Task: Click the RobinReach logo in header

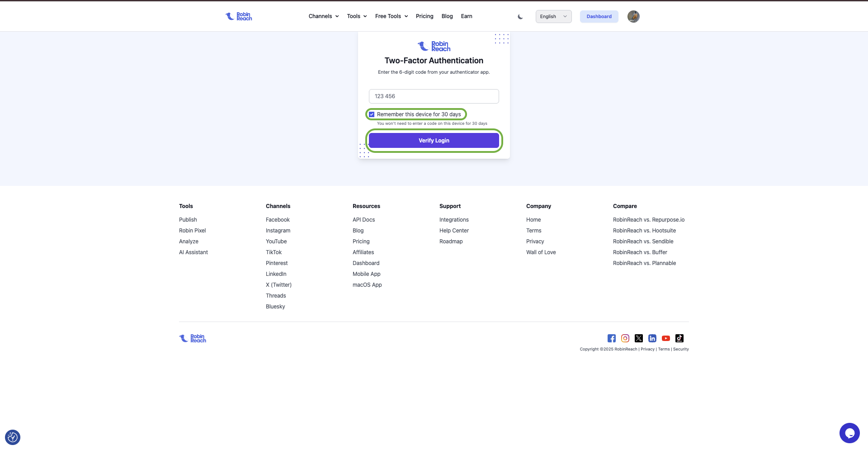Action: tap(239, 16)
